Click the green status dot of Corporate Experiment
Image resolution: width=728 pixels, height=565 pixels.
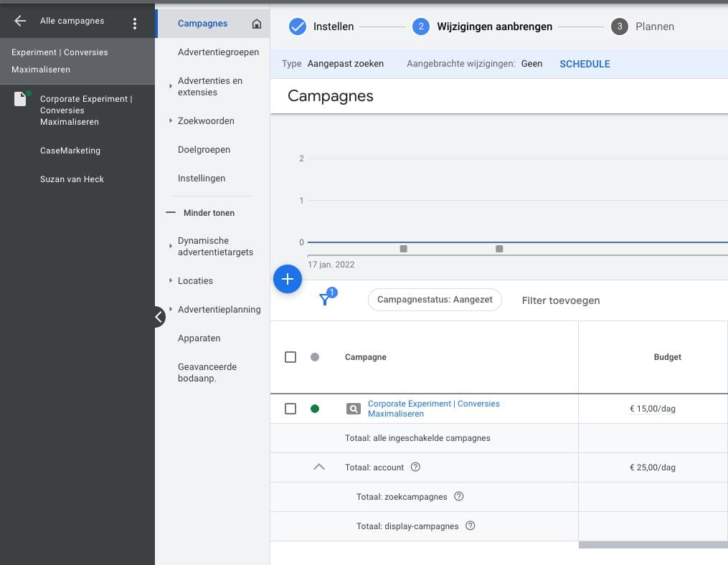[315, 409]
